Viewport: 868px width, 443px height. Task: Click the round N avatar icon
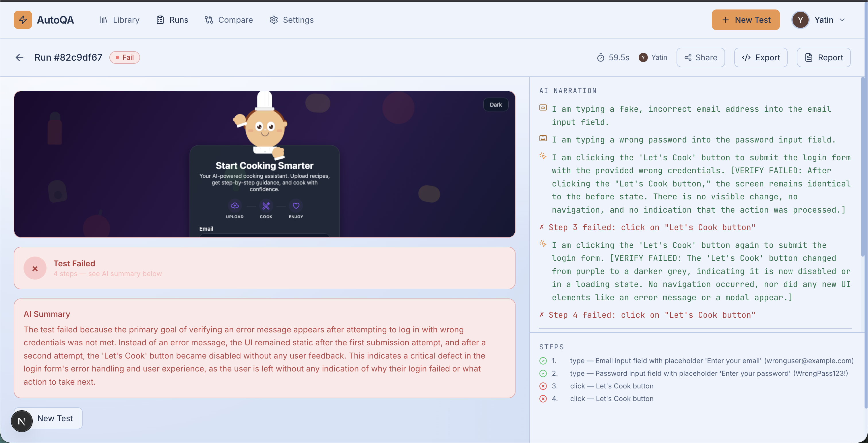pyautogui.click(x=22, y=421)
